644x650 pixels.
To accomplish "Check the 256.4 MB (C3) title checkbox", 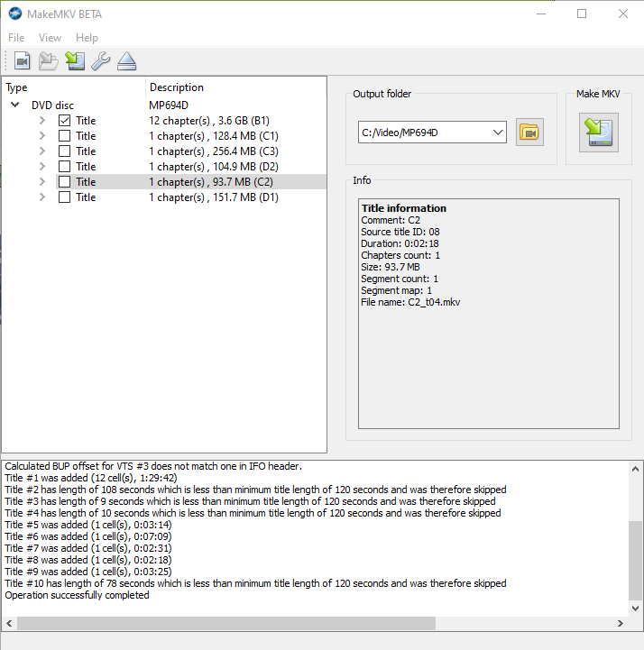I will point(64,151).
